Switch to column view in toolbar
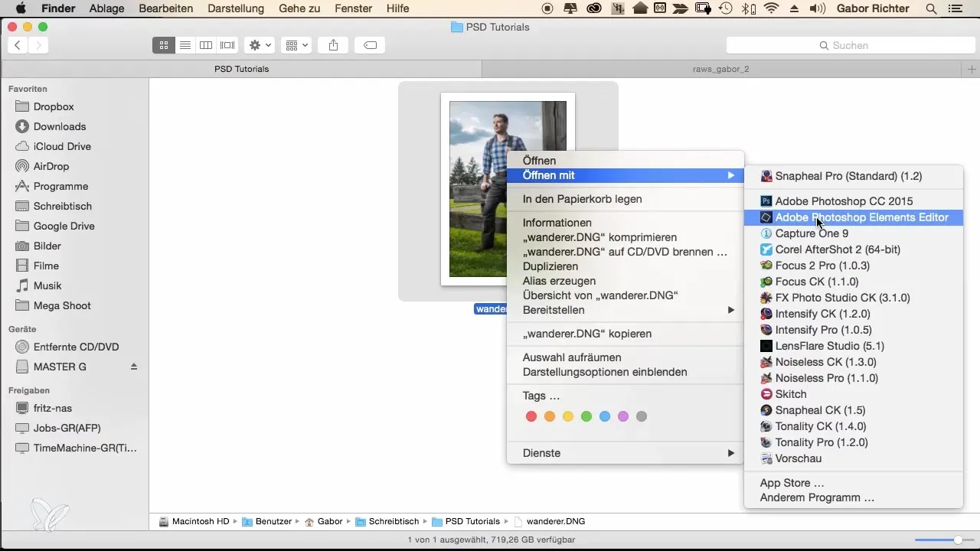 coord(206,45)
